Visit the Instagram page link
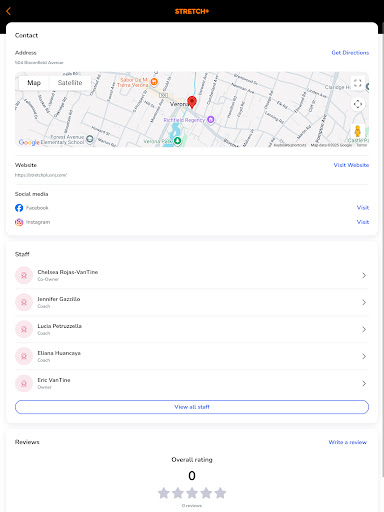384x512 pixels. (x=363, y=222)
